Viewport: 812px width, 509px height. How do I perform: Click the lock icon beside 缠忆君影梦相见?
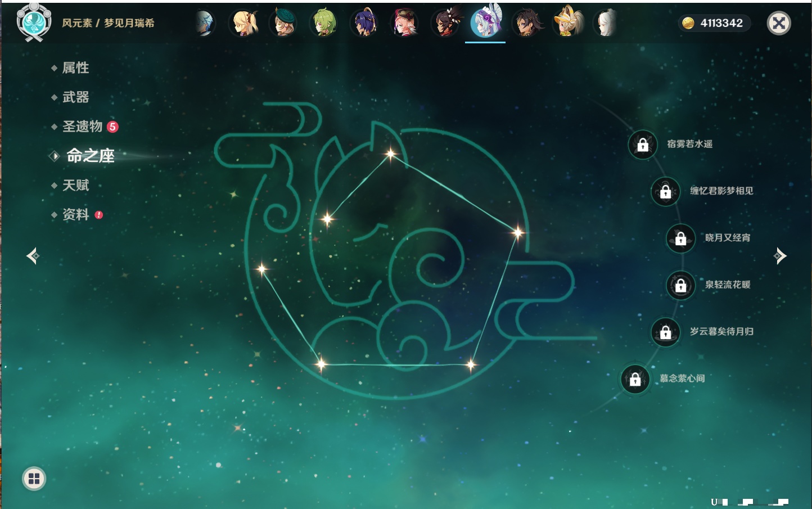[x=666, y=191]
